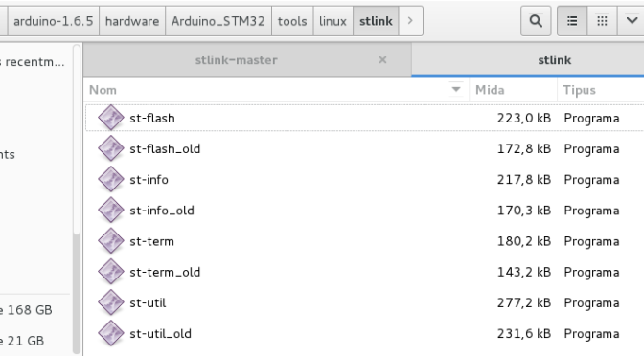The height and width of the screenshot is (356, 644).
Task: Navigate to linux folder in path bar
Action: (333, 21)
